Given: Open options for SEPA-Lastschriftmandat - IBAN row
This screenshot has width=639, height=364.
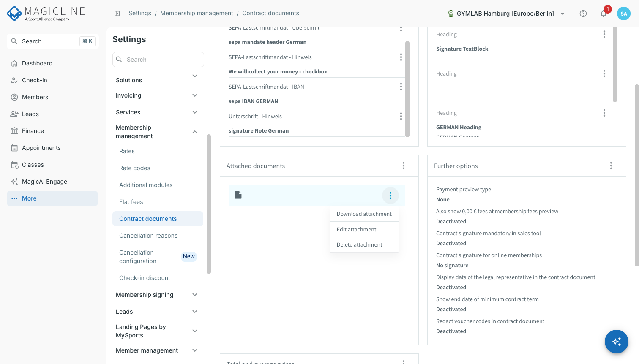Looking at the screenshot, I should [401, 87].
